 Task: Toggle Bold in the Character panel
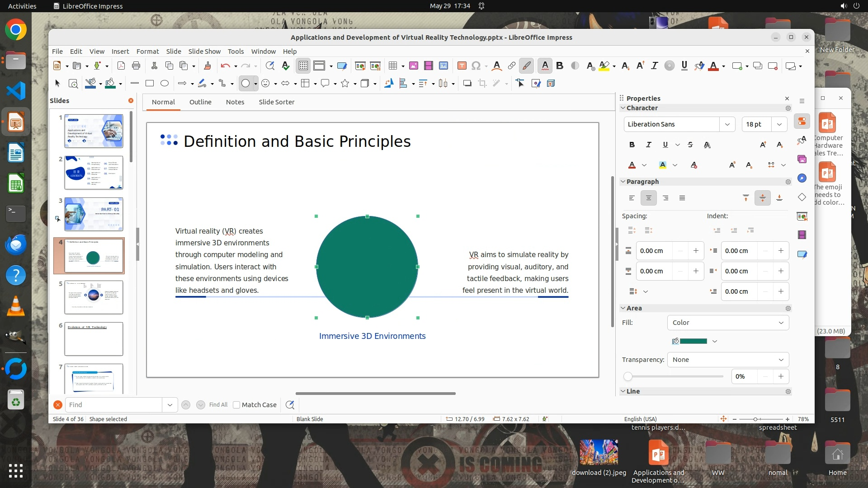632,145
